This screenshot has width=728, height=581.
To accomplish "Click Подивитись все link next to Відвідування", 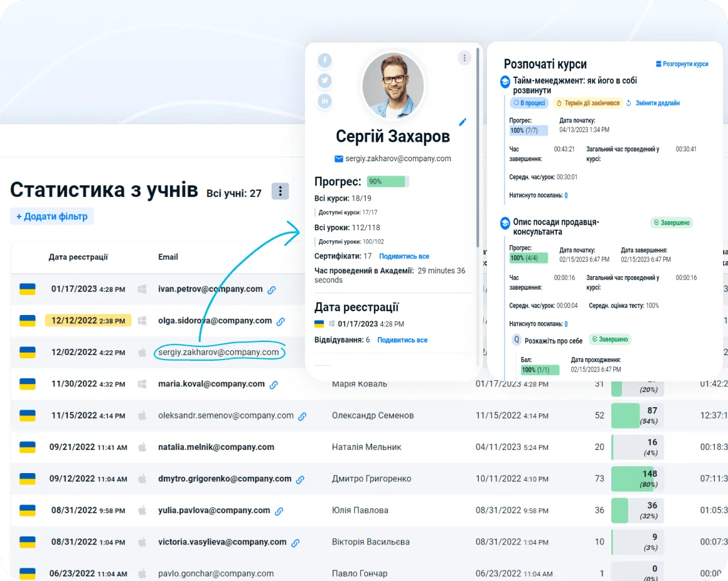I will click(402, 340).
